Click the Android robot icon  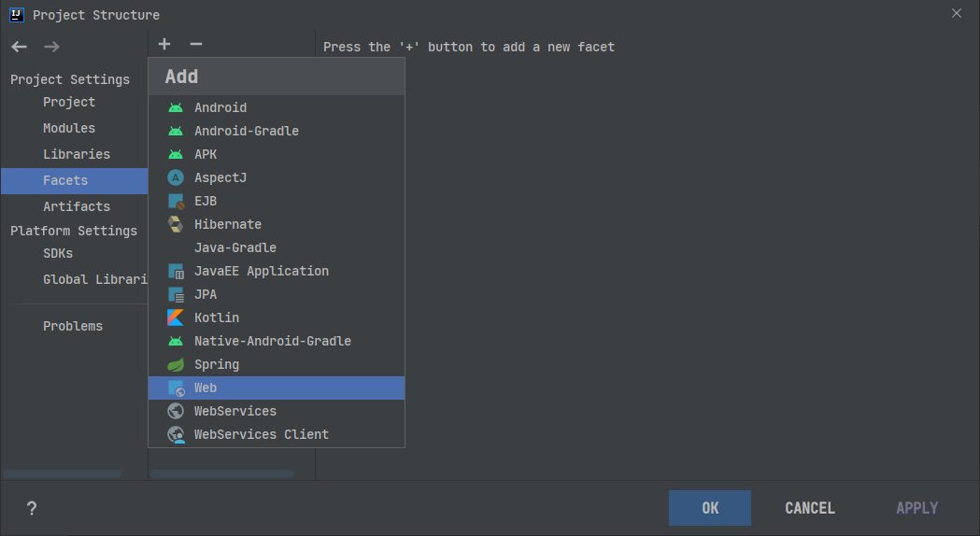(176, 107)
